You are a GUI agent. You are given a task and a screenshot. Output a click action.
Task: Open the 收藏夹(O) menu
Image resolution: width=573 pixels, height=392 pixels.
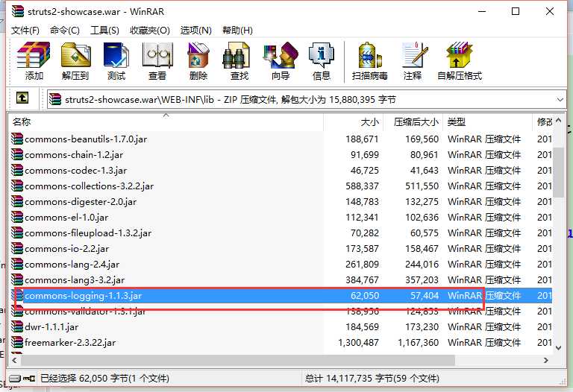150,31
